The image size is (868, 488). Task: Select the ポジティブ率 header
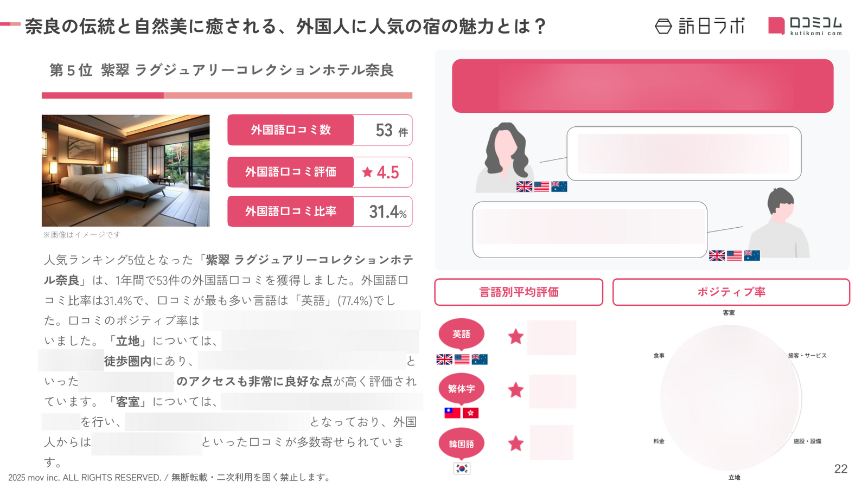coord(731,292)
